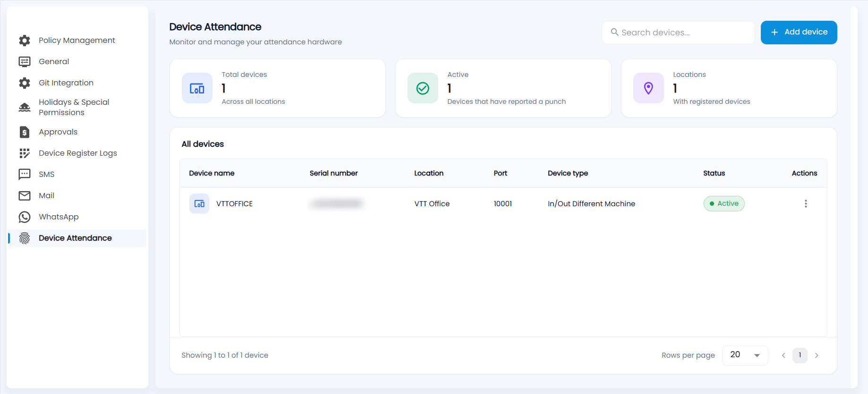Click the Mail envelope icon

[25, 196]
